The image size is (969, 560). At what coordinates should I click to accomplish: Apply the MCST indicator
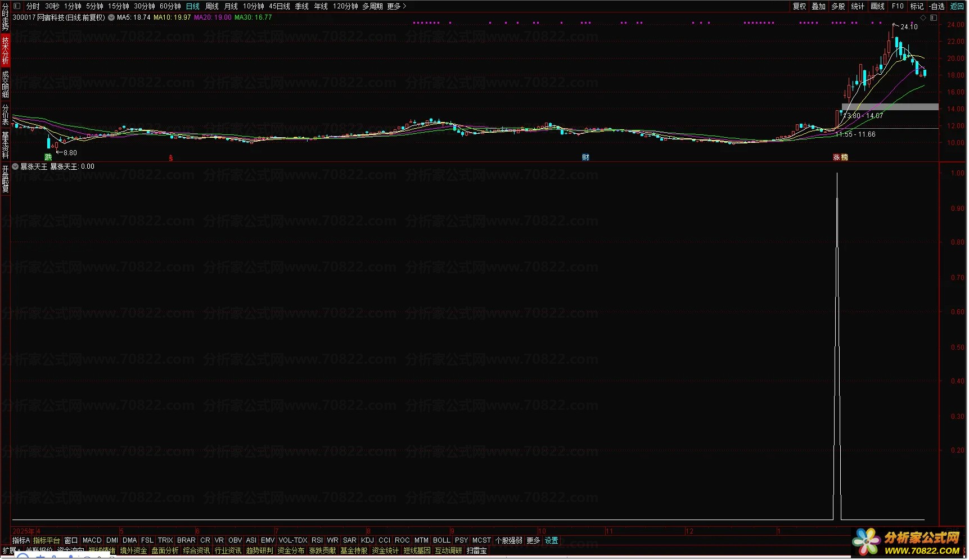pyautogui.click(x=481, y=540)
